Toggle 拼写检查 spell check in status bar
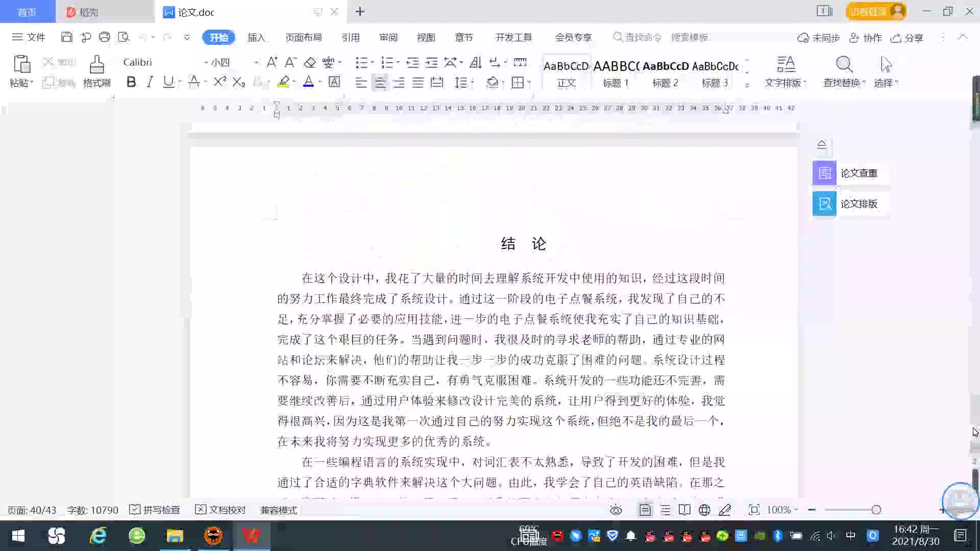This screenshot has height=551, width=980. tap(155, 510)
